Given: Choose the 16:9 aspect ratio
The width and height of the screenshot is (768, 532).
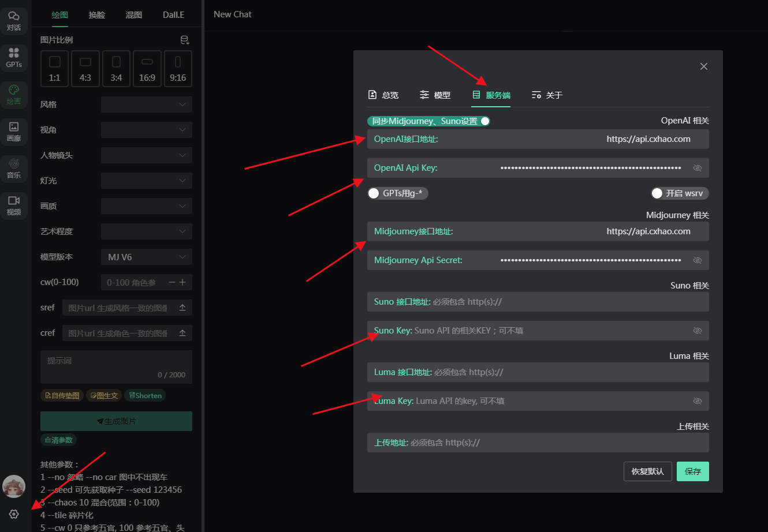Looking at the screenshot, I should pyautogui.click(x=147, y=69).
